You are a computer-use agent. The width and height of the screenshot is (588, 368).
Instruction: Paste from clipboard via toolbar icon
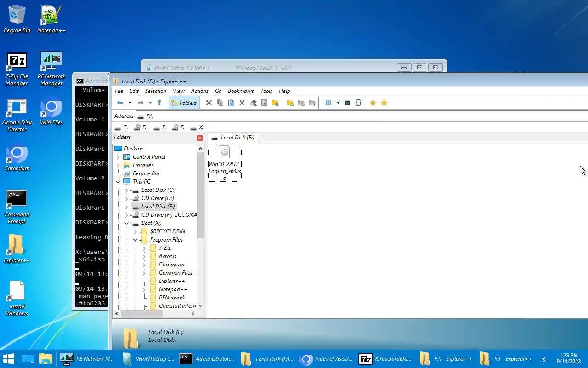pyautogui.click(x=231, y=103)
